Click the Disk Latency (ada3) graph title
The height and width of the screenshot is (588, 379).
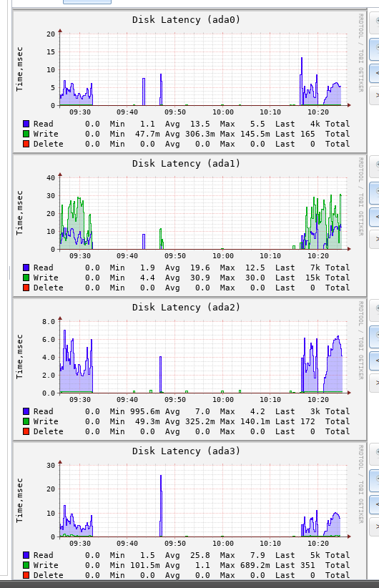[186, 451]
